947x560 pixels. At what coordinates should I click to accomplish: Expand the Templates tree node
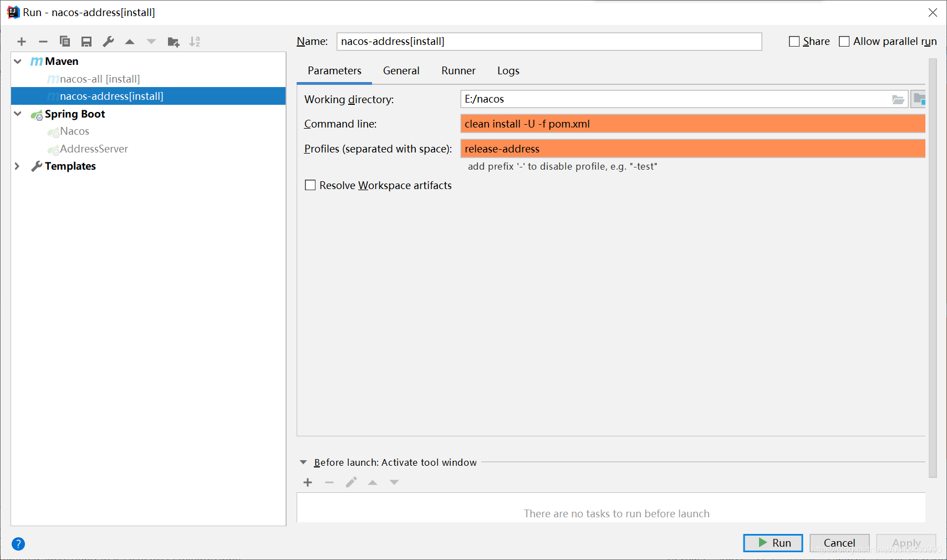[17, 166]
